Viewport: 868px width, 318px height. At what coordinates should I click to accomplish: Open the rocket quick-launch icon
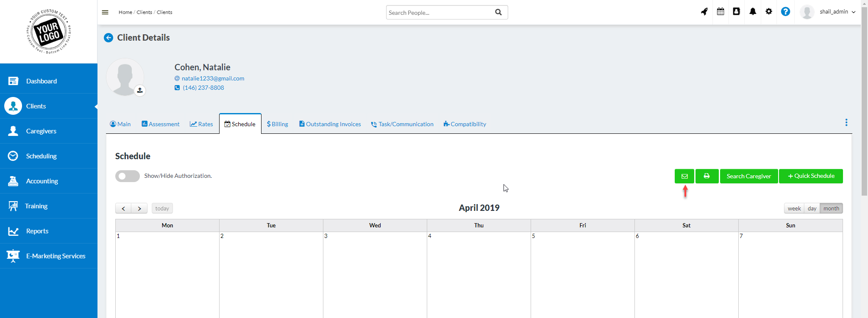pos(704,12)
